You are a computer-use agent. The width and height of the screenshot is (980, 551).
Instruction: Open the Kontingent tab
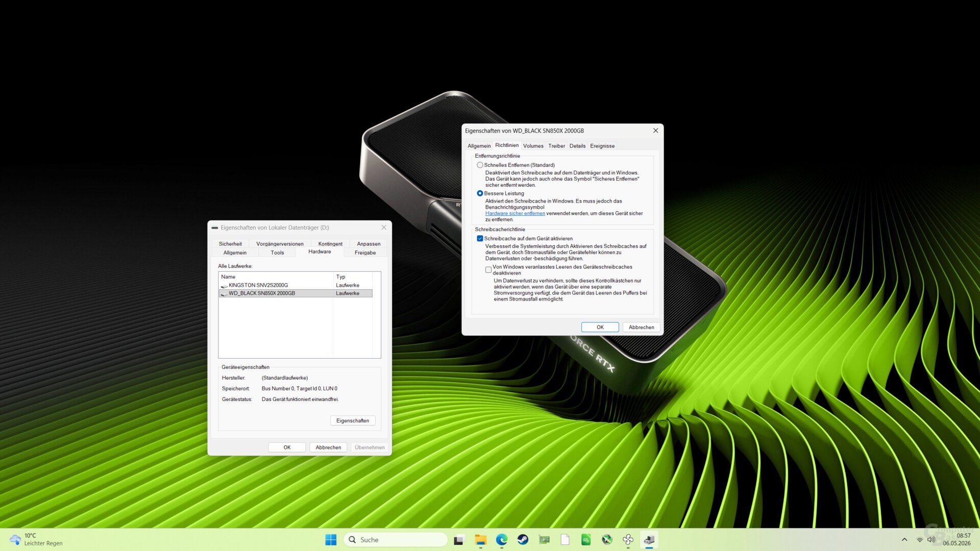tap(330, 244)
